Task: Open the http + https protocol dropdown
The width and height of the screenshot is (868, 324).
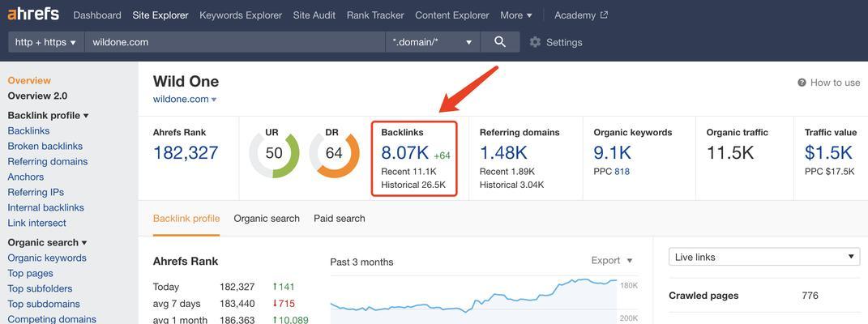Action: click(45, 42)
